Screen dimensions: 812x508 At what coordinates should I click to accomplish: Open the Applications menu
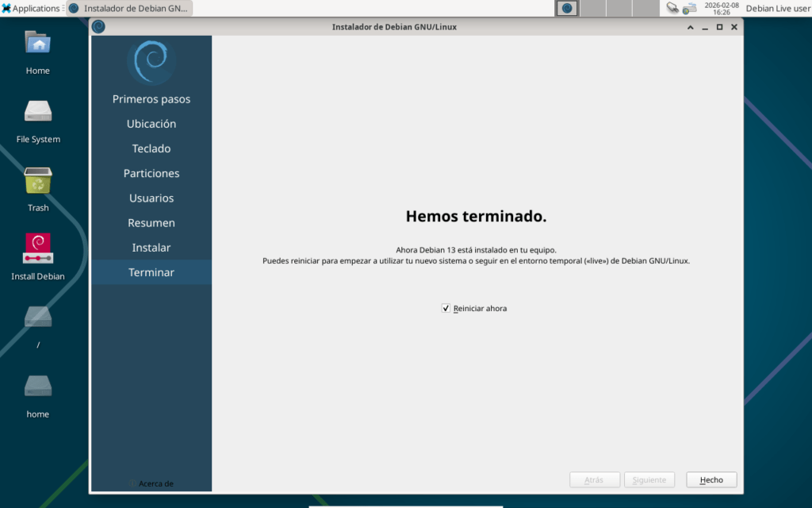click(x=32, y=8)
